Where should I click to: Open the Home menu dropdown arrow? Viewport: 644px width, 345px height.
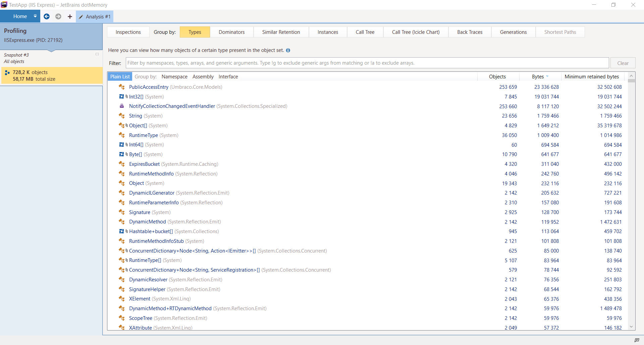click(35, 16)
